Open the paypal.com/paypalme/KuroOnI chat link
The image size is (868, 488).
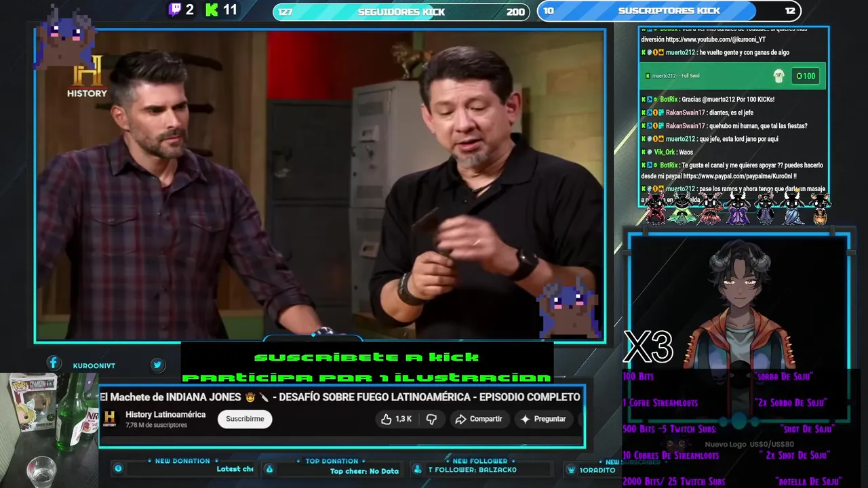coord(740,176)
